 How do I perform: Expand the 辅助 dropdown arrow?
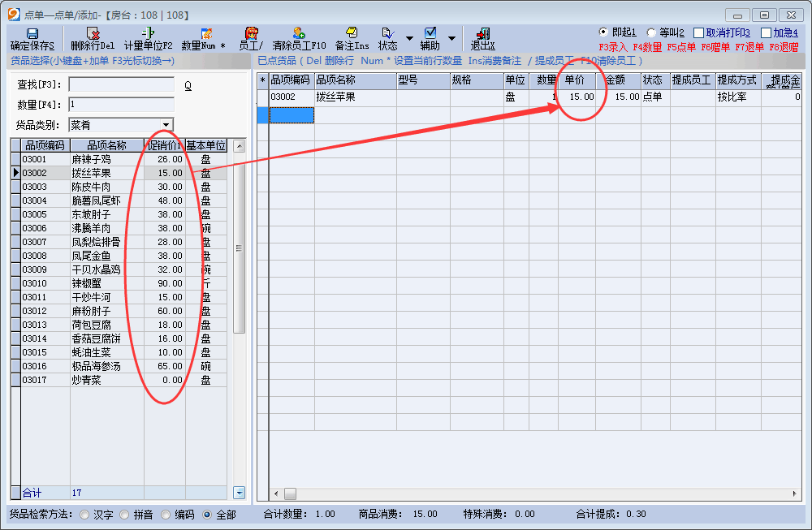coord(451,39)
